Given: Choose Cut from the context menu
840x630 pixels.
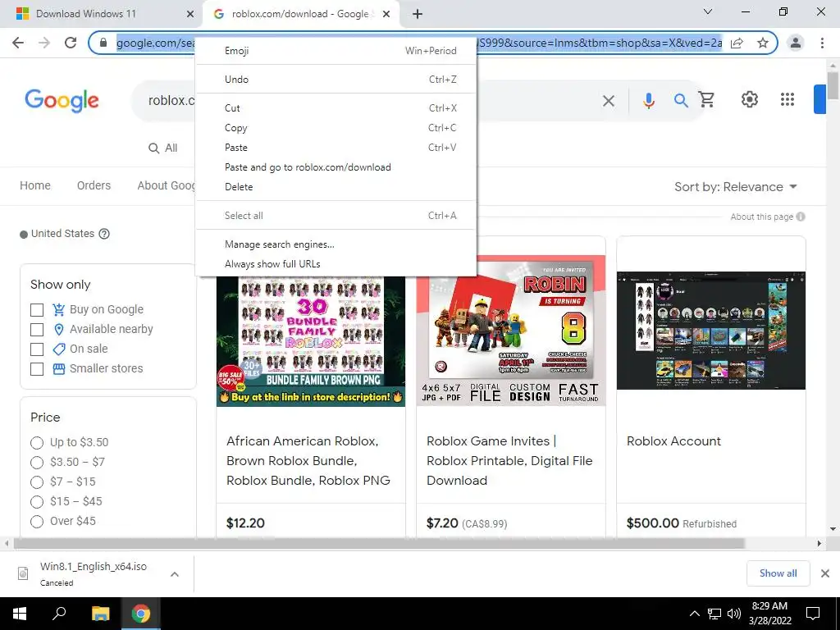Looking at the screenshot, I should pyautogui.click(x=336, y=108).
